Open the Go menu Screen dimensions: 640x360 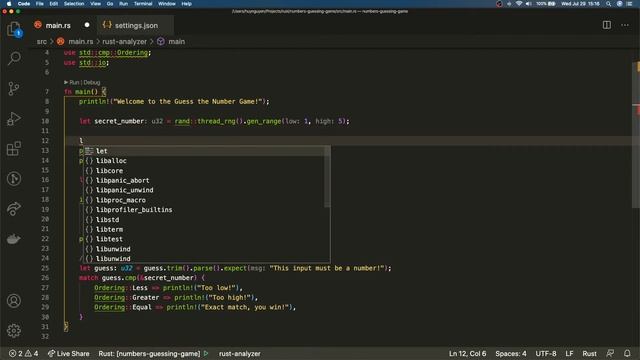[x=110, y=4]
